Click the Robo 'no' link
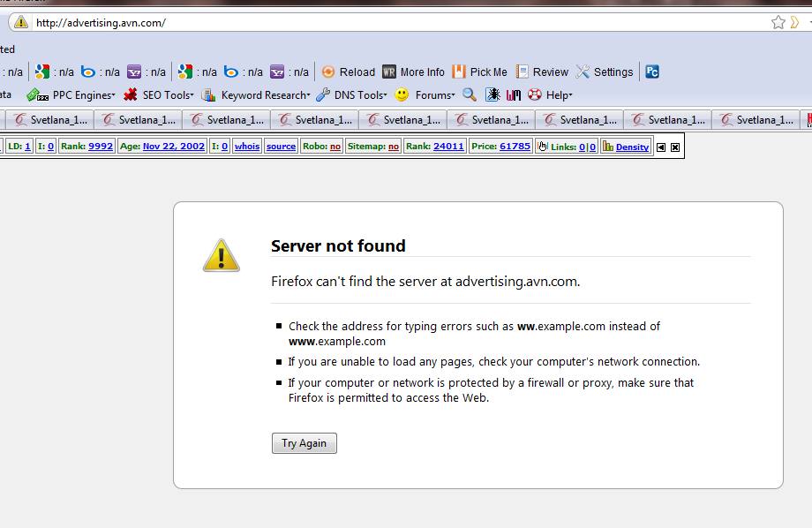 tap(335, 146)
